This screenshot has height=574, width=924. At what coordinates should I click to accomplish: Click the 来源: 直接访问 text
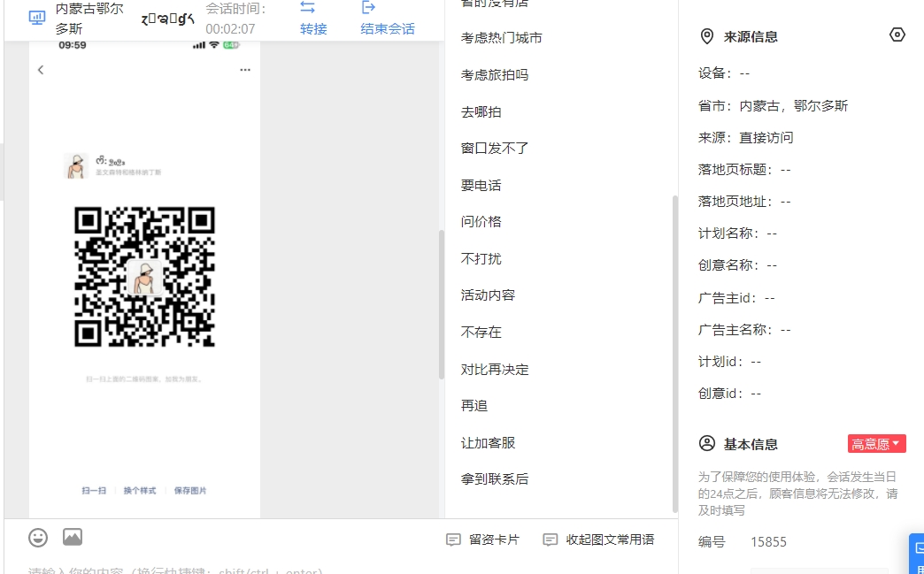745,138
